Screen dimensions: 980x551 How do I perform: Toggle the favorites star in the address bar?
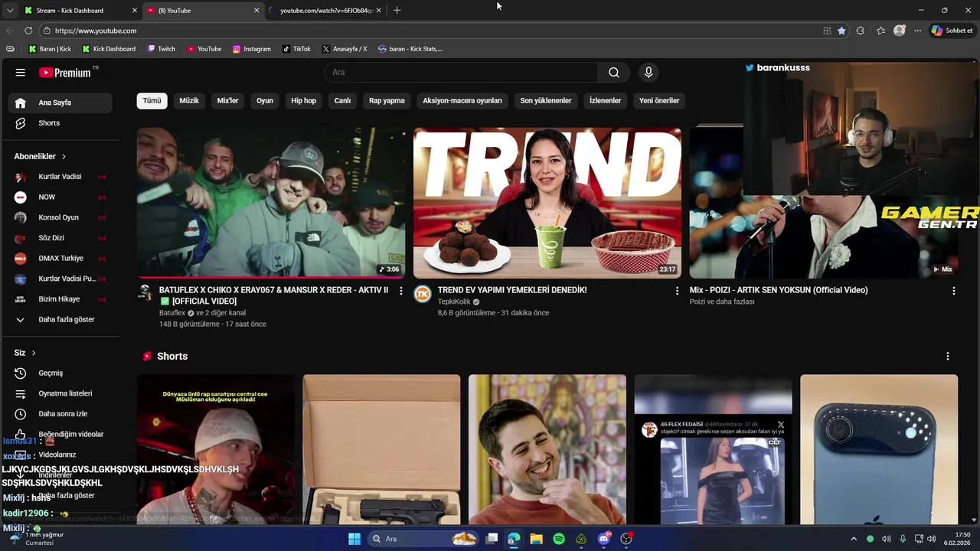coord(841,31)
